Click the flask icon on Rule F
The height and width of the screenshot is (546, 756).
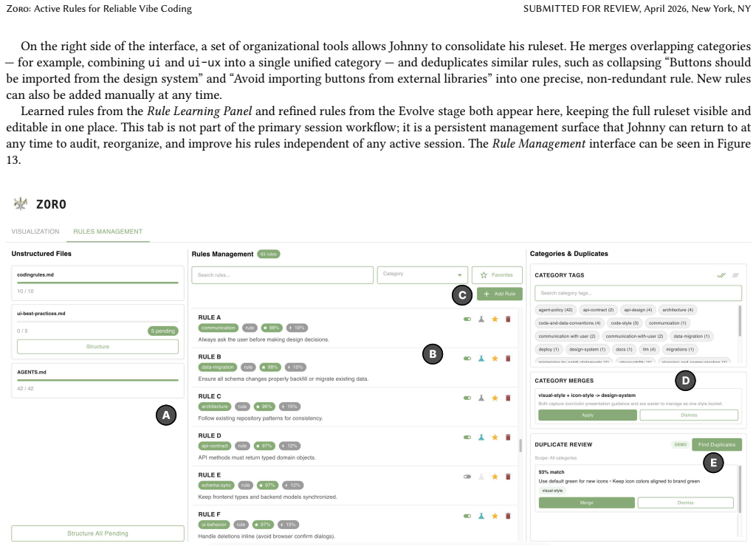(x=481, y=516)
